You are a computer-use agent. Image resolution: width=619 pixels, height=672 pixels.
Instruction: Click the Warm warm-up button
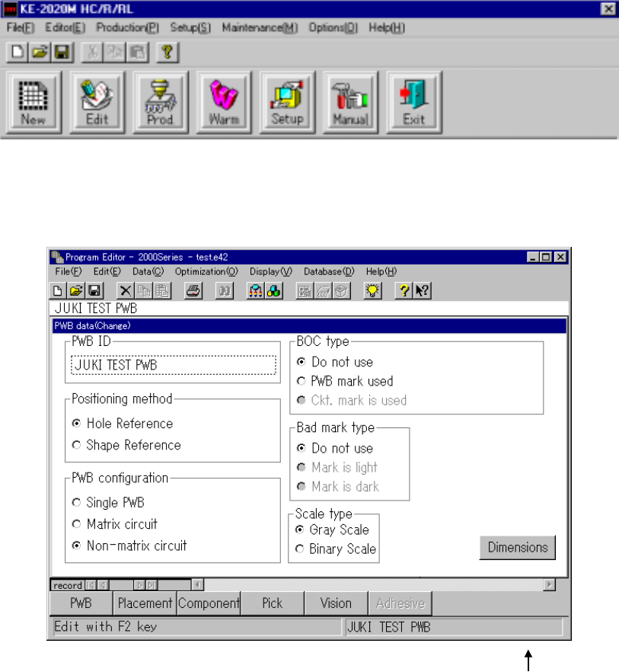click(224, 102)
